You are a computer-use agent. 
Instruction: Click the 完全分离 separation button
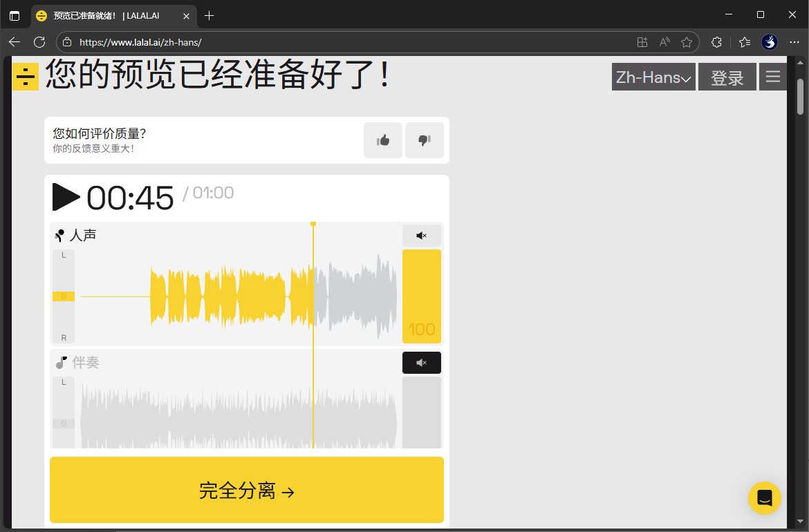tap(246, 490)
